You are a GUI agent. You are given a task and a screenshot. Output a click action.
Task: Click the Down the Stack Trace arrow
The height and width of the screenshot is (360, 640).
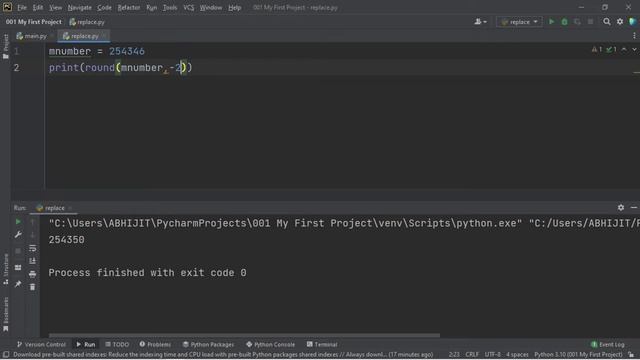[33, 235]
